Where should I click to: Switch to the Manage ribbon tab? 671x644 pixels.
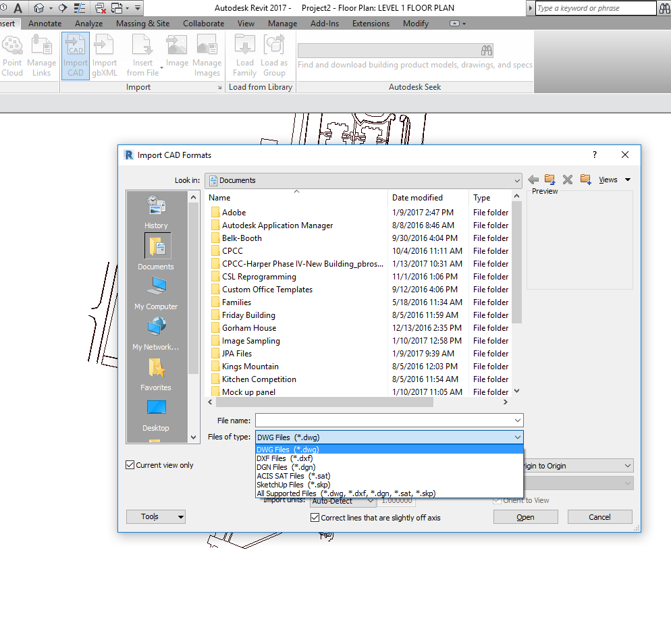(x=282, y=24)
